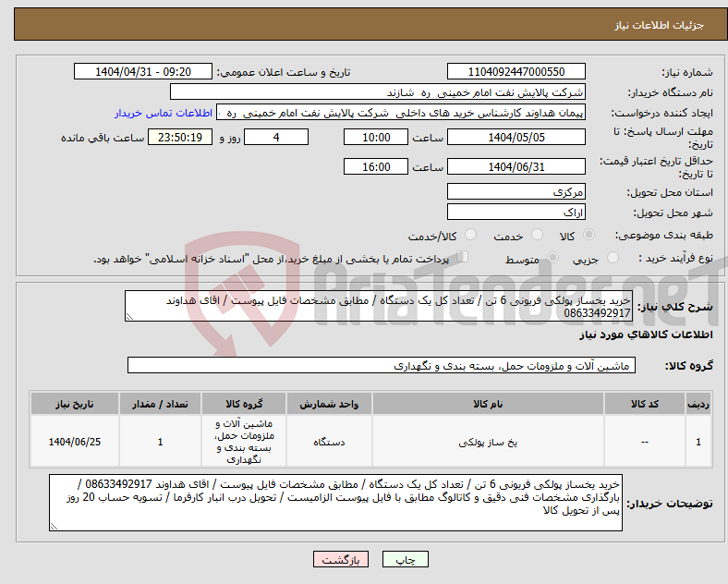Click the resize handle of description box
This screenshot has height=584, width=728.
[129, 317]
